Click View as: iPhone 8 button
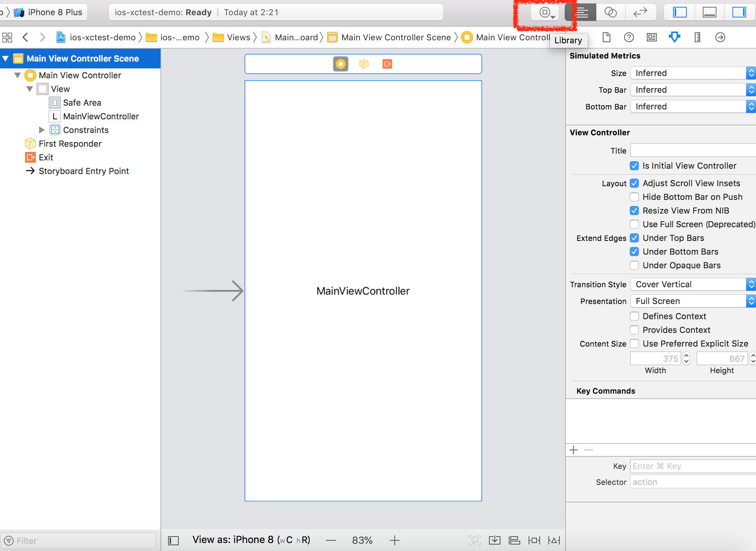Screen dimensions: 756x551 [251, 540]
